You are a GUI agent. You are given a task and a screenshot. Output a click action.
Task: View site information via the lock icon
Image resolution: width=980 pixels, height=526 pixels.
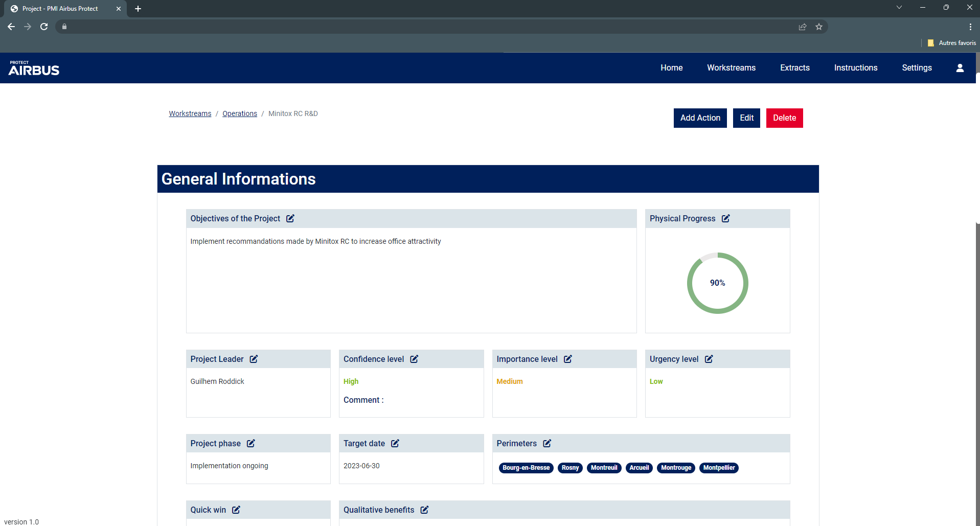tap(64, 27)
